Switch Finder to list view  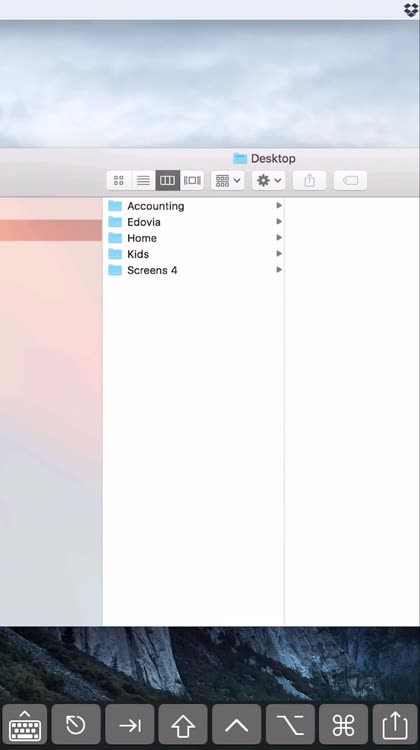(x=143, y=180)
